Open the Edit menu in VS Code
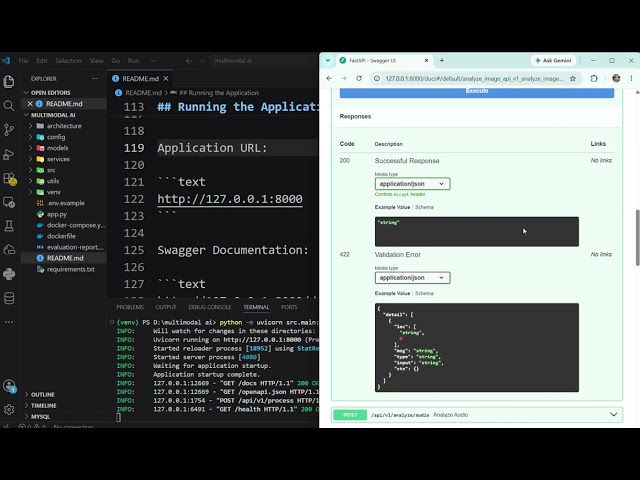 (x=42, y=61)
